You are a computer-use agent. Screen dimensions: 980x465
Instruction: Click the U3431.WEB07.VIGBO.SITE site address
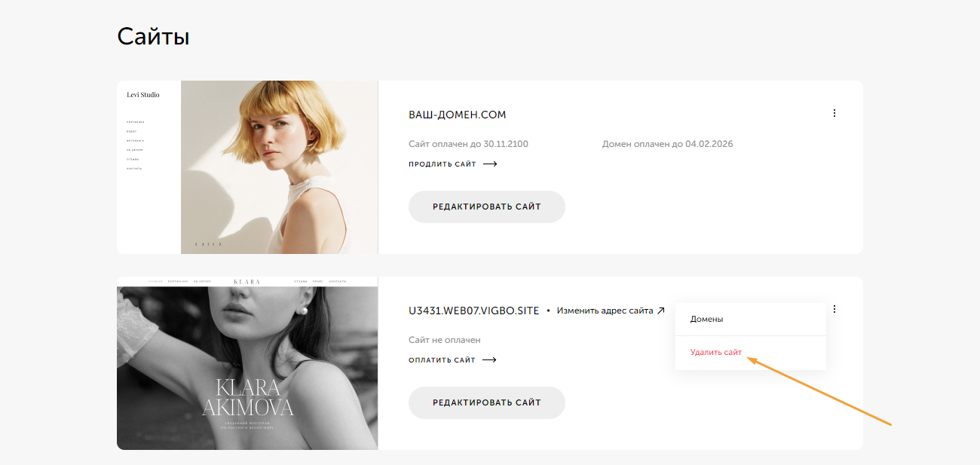coord(473,311)
